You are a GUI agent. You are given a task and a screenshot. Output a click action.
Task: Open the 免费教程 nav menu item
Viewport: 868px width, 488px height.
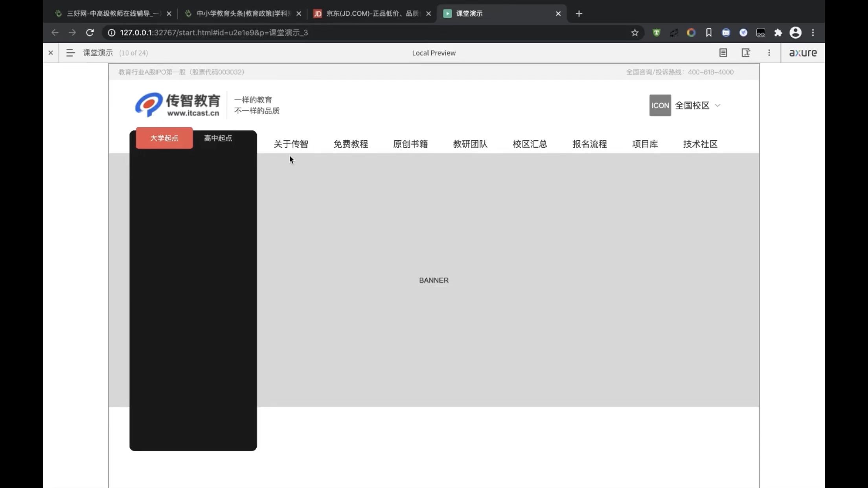(x=351, y=144)
